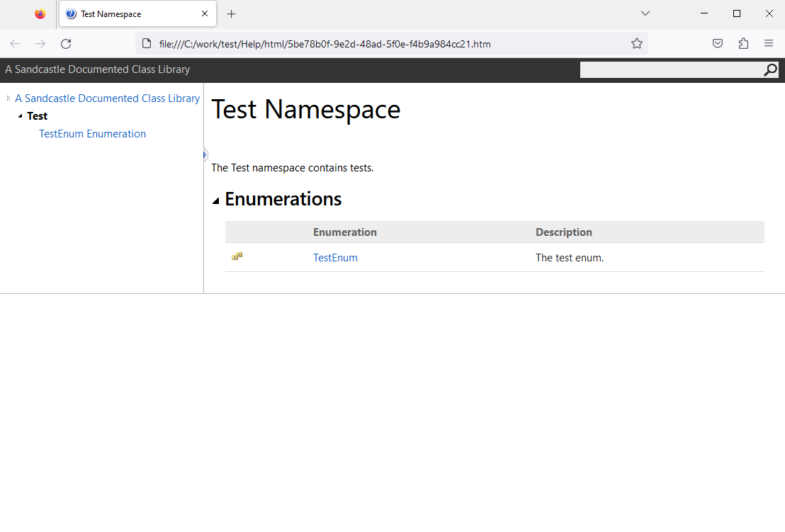The width and height of the screenshot is (785, 532).
Task: Open the TestEnum link in table
Action: [335, 258]
